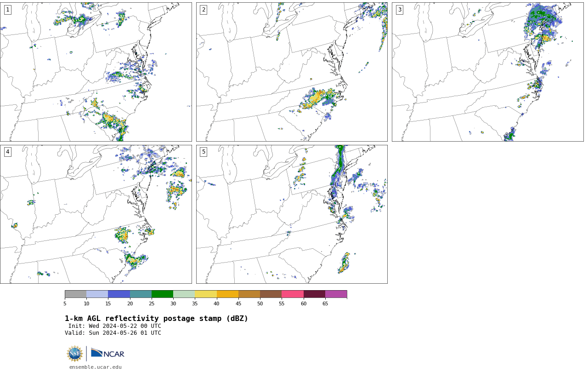Screen dimensions: 588x372
Task: Click the colorbar tick label 35
Action: click(x=195, y=303)
